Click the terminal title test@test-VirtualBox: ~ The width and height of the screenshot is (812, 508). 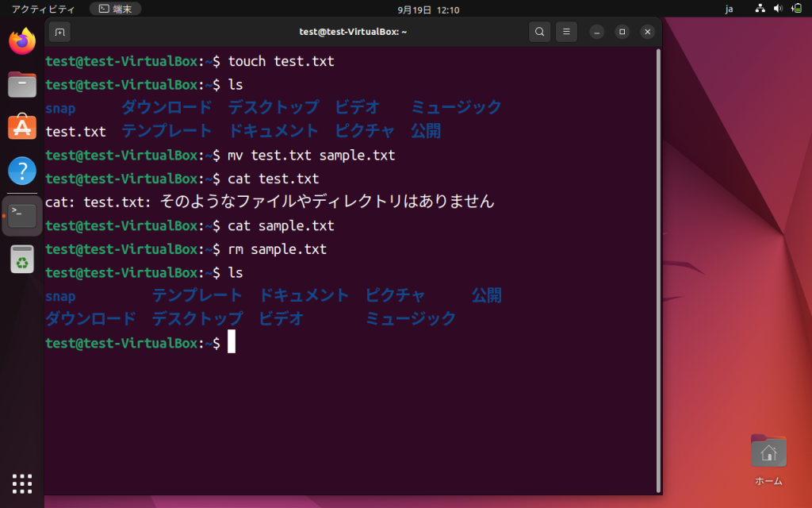point(353,32)
